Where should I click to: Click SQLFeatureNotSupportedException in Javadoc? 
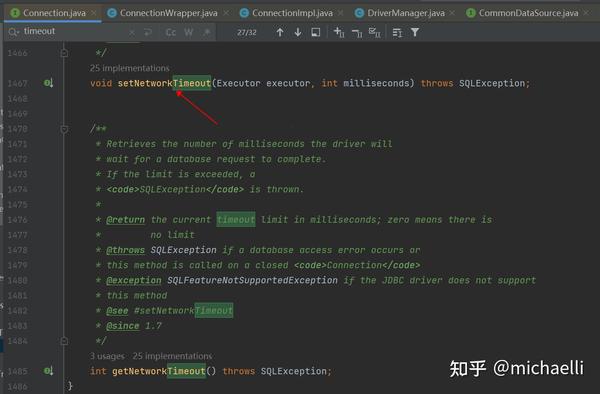click(x=253, y=280)
